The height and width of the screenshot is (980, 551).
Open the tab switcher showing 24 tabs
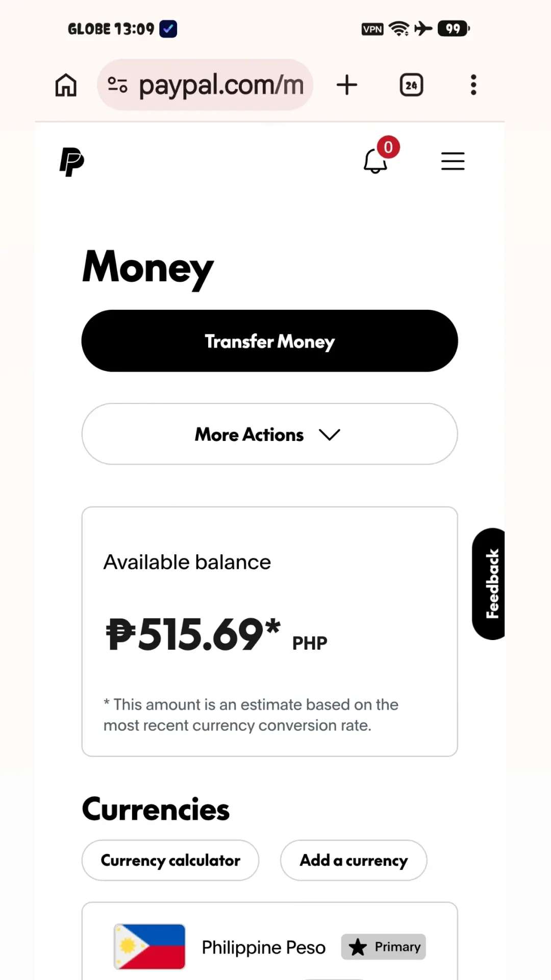411,85
